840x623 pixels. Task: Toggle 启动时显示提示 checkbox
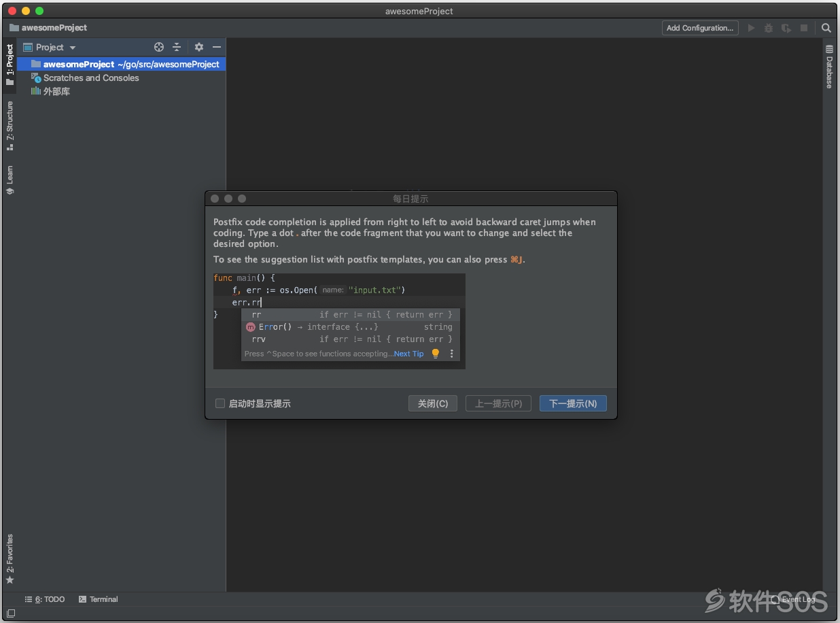220,403
